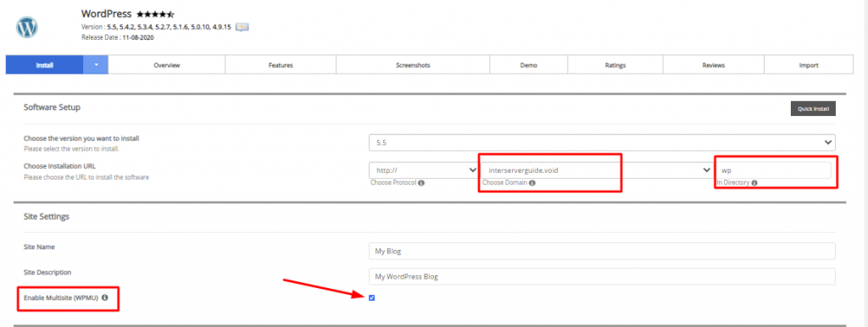
Task: Open the Import tab
Action: [809, 64]
